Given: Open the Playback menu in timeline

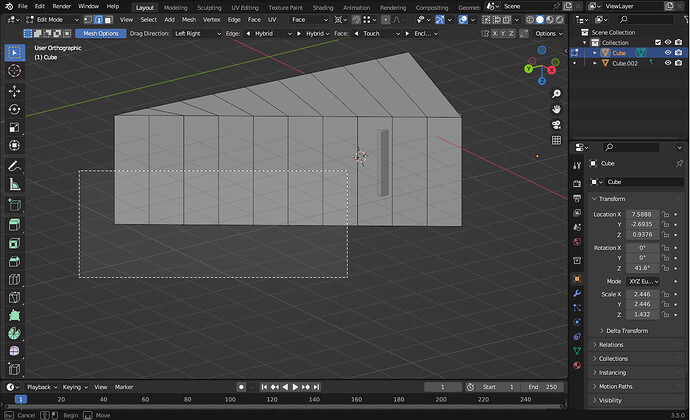Looking at the screenshot, I should (42, 387).
